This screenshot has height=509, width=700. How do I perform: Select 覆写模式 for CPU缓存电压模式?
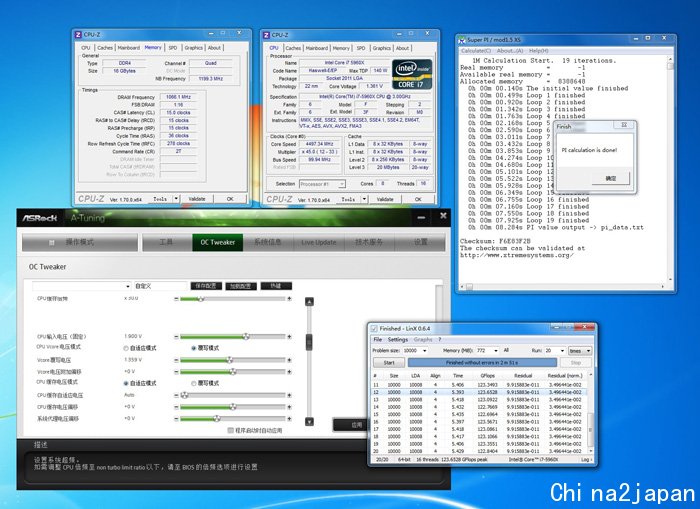(x=193, y=384)
